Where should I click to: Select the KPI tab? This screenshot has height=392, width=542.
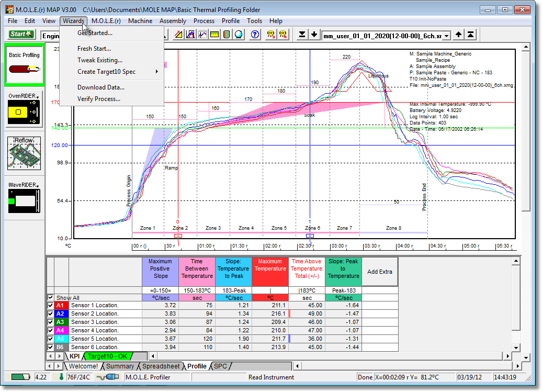(x=74, y=356)
